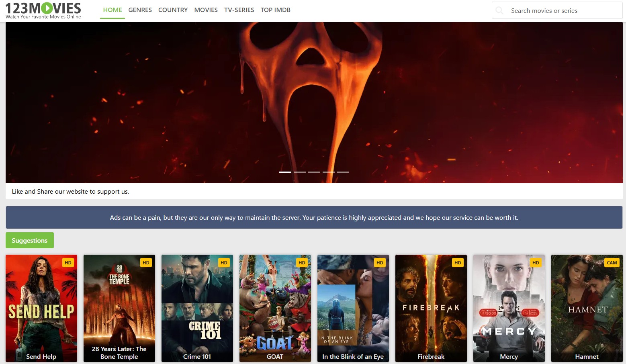This screenshot has height=364, width=626.
Task: Open the Hamnet movie poster
Action: [x=587, y=308]
